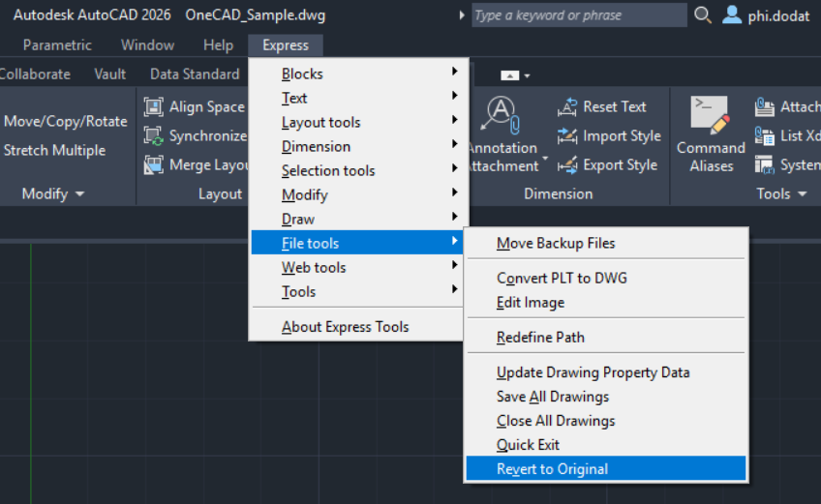The height and width of the screenshot is (504, 821).
Task: Open the Annotation Attachment dropdown arrow
Action: [x=545, y=158]
